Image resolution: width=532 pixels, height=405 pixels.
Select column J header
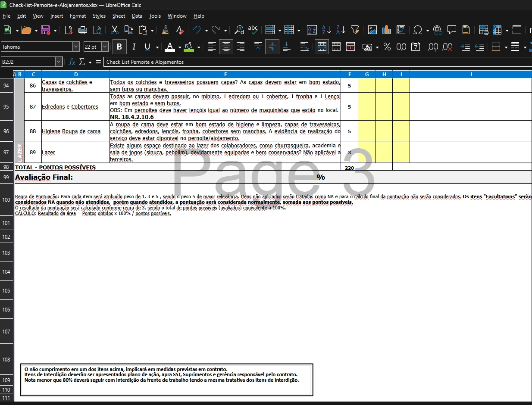click(x=470, y=75)
